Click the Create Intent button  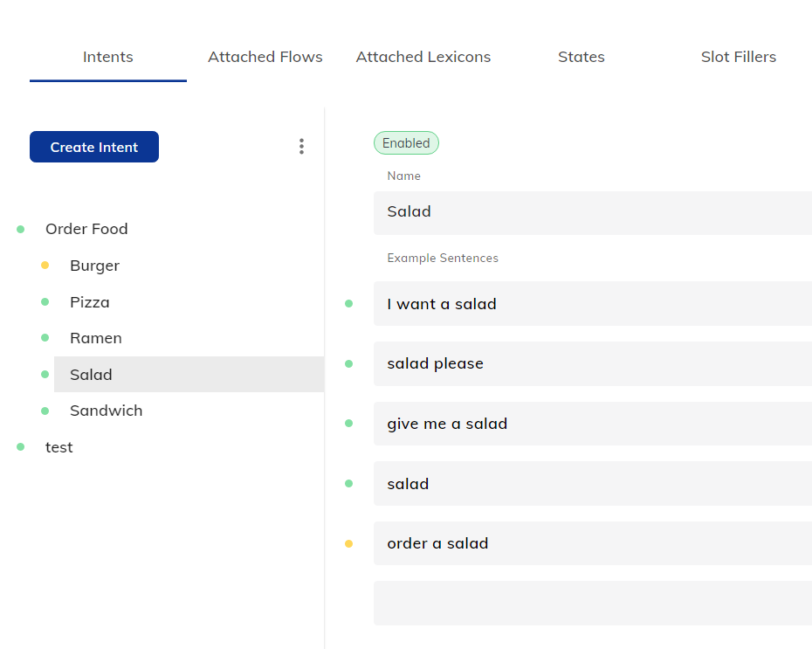pyautogui.click(x=94, y=147)
